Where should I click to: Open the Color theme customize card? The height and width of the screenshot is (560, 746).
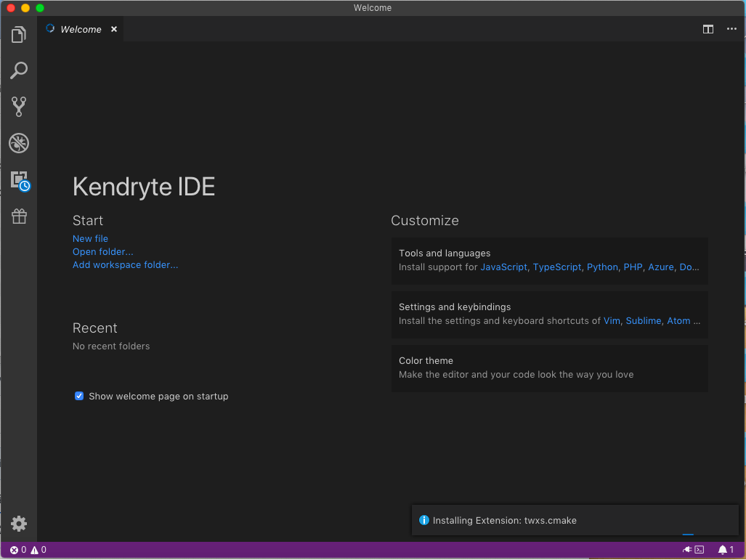549,368
